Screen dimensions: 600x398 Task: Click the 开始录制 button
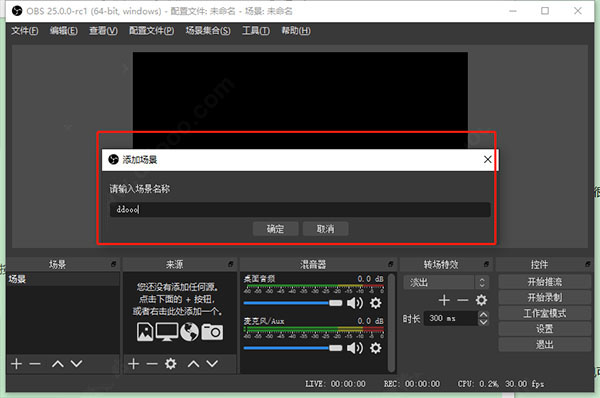pyautogui.click(x=545, y=297)
